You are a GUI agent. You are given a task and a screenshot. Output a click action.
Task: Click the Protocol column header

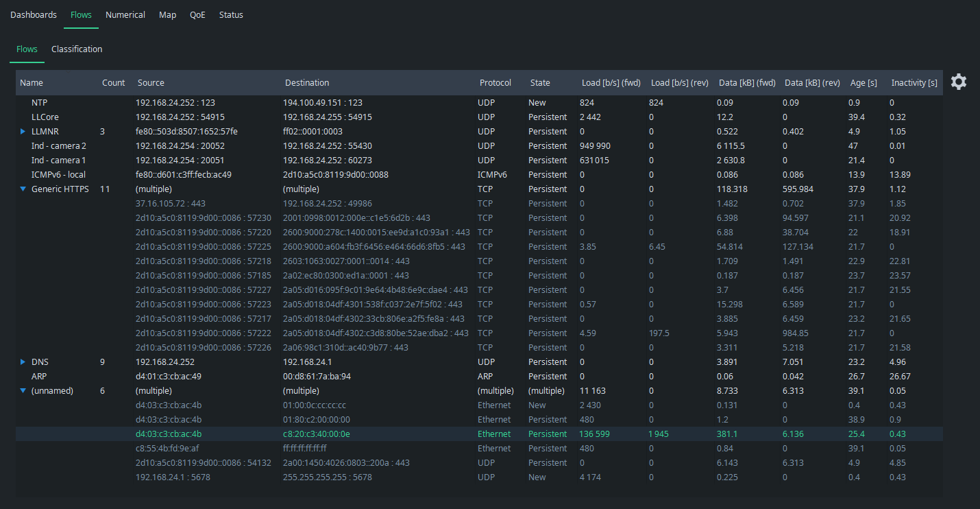click(x=495, y=83)
